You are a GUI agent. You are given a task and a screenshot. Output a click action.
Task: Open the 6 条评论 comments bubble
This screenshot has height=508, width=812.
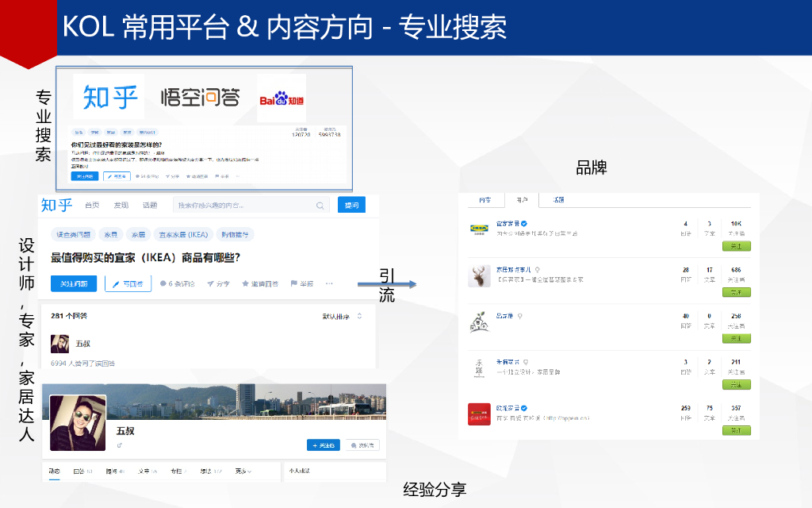[163, 283]
